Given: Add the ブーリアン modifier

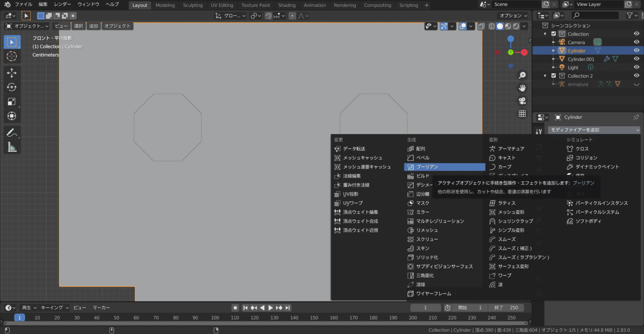Looking at the screenshot, I should click(x=445, y=167).
